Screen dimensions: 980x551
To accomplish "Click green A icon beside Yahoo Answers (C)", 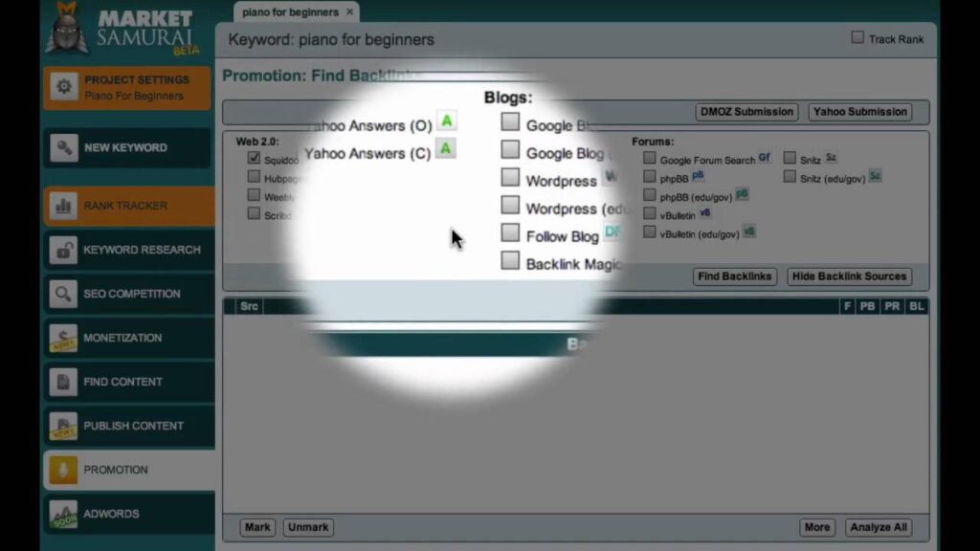I will pyautogui.click(x=446, y=148).
